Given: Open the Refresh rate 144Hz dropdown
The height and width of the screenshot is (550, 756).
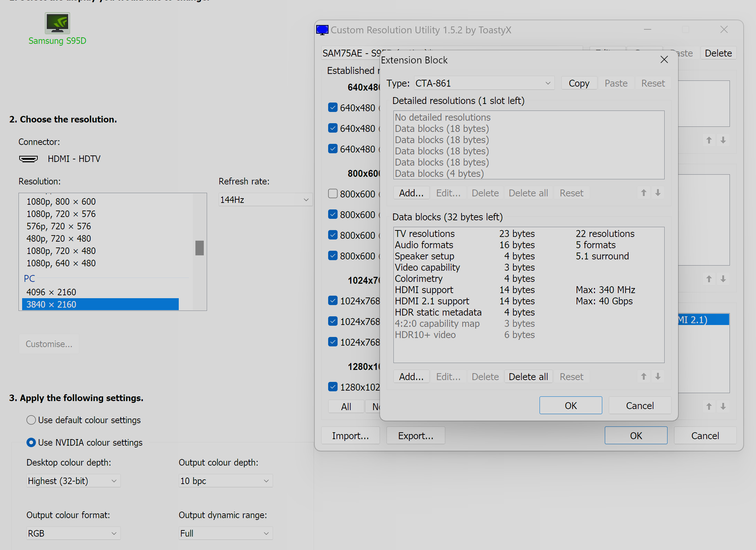Looking at the screenshot, I should pyautogui.click(x=265, y=200).
